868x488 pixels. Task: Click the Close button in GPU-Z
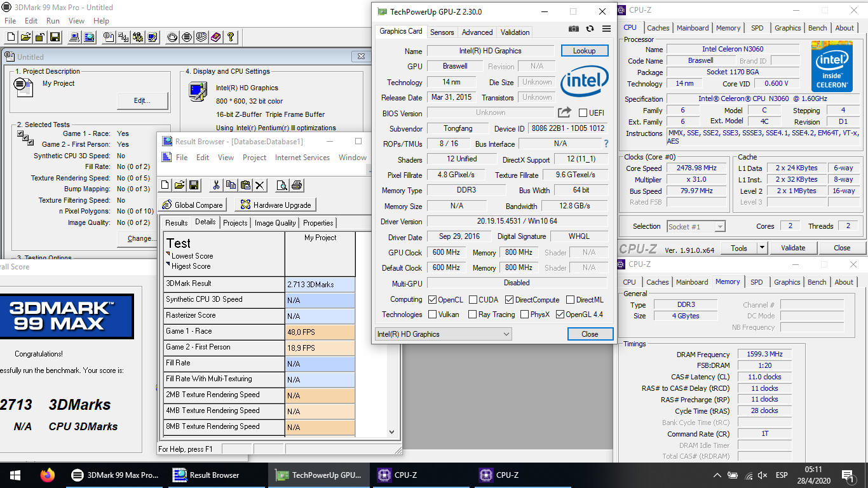coord(590,334)
